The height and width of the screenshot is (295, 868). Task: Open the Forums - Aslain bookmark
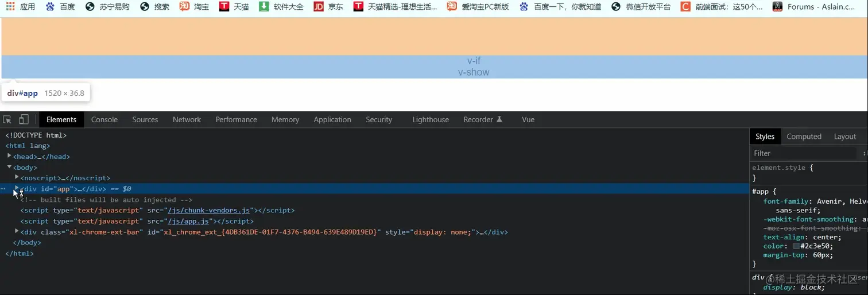tap(814, 7)
